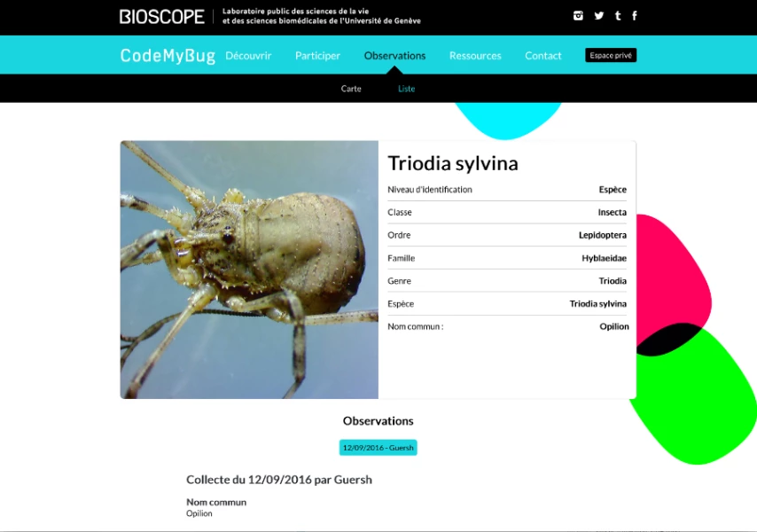The height and width of the screenshot is (532, 757).
Task: Click the Twitter bird icon
Action: (599, 16)
